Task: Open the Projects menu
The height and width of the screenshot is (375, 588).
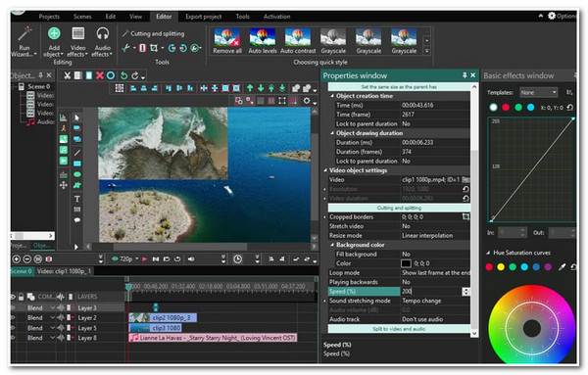Action: [49, 16]
